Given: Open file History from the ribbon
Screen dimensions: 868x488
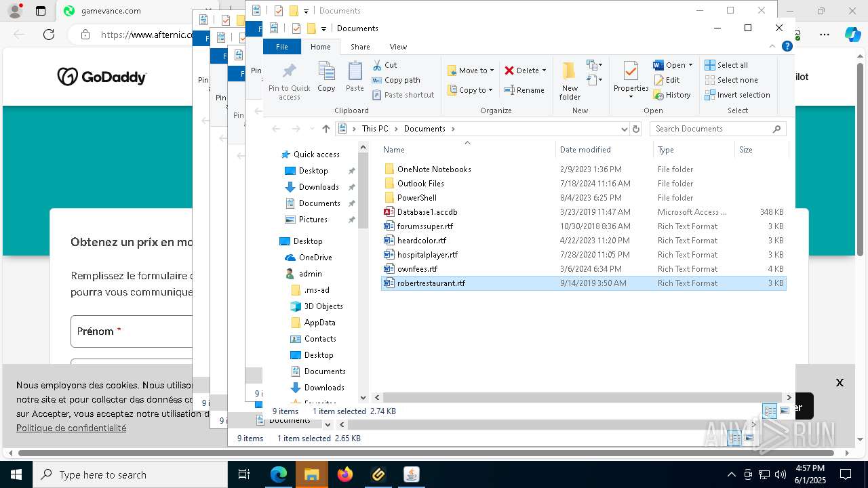Looking at the screenshot, I should (x=672, y=95).
